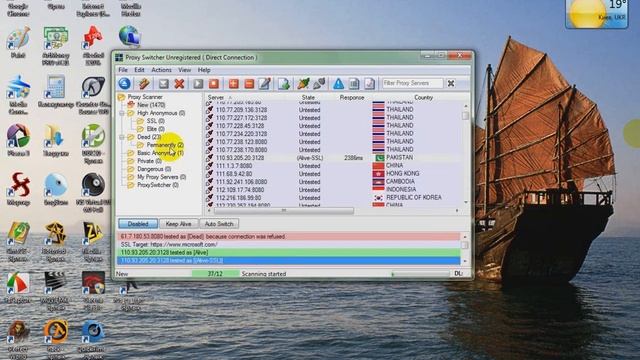Sort by the Country column header
The width and height of the screenshot is (640, 360).
pos(423,98)
